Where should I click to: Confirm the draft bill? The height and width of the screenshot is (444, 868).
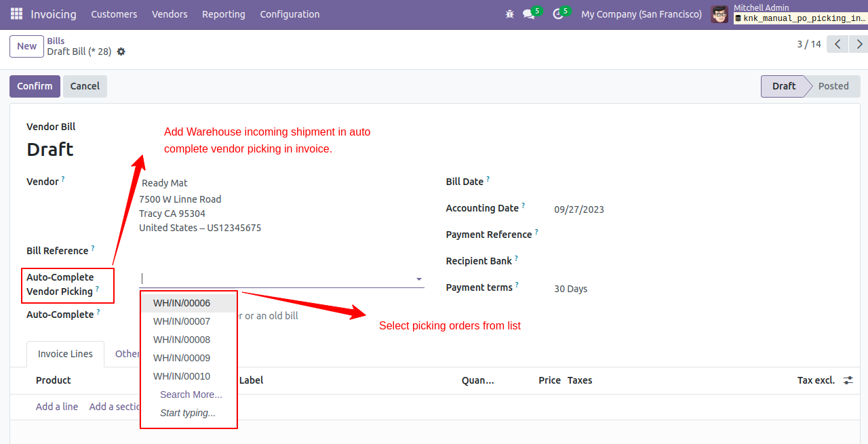(x=35, y=86)
